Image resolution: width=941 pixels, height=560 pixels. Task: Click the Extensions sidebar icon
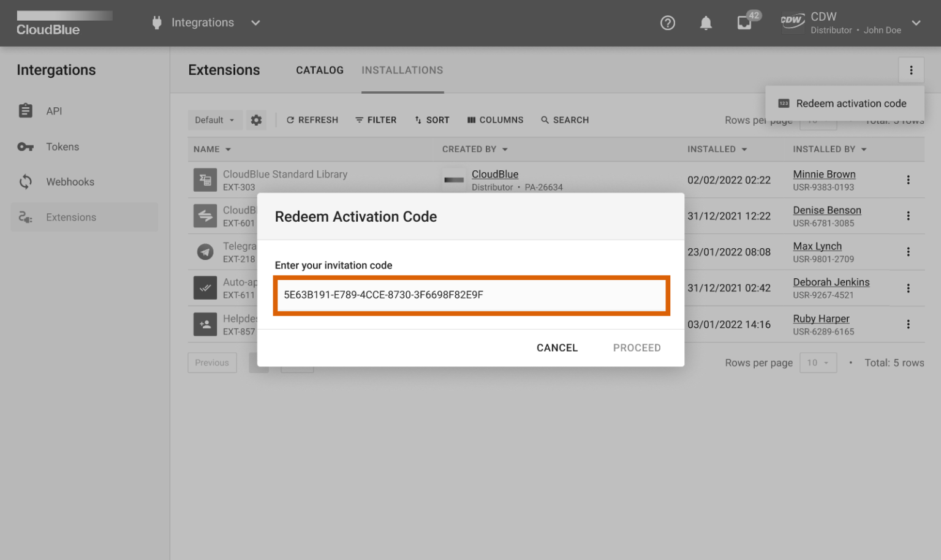25,217
